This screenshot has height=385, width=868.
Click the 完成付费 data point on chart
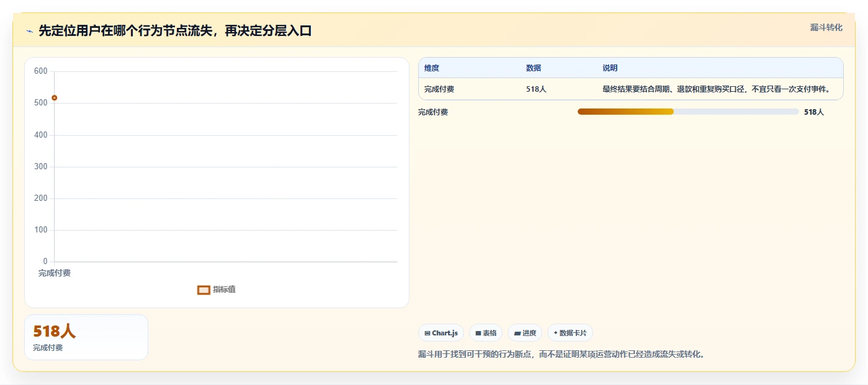point(55,98)
